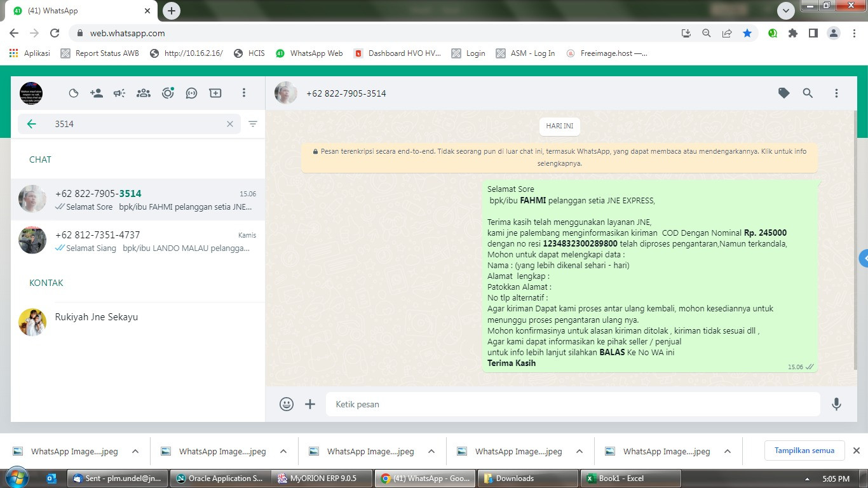Open a new Chrome tab

click(172, 11)
